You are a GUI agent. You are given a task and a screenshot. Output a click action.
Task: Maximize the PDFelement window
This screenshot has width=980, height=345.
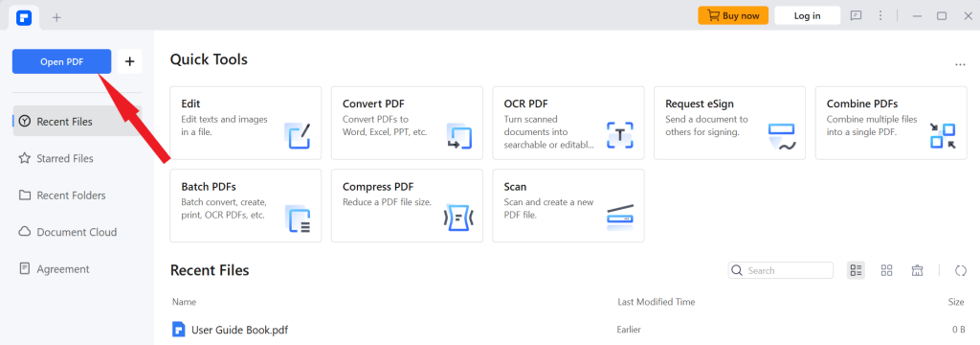tap(942, 15)
